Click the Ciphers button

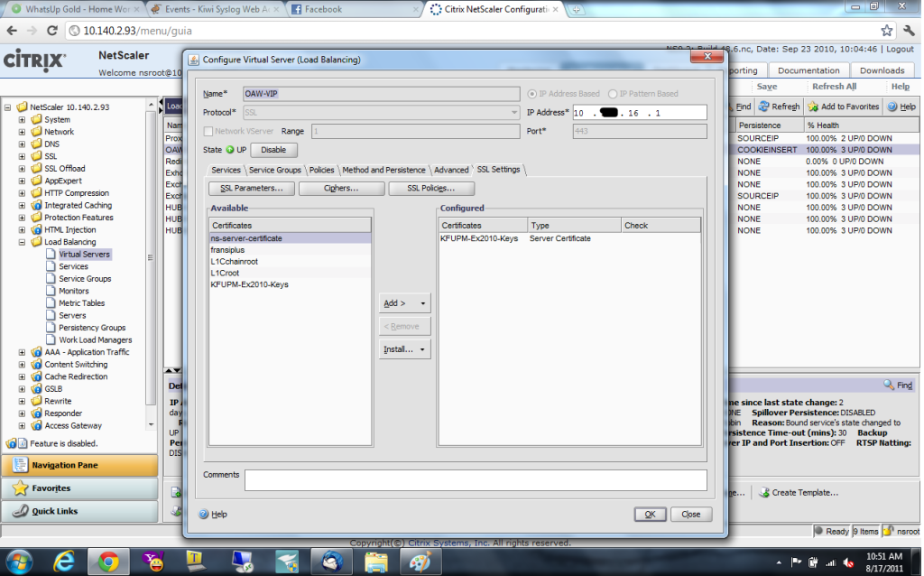pyautogui.click(x=341, y=189)
